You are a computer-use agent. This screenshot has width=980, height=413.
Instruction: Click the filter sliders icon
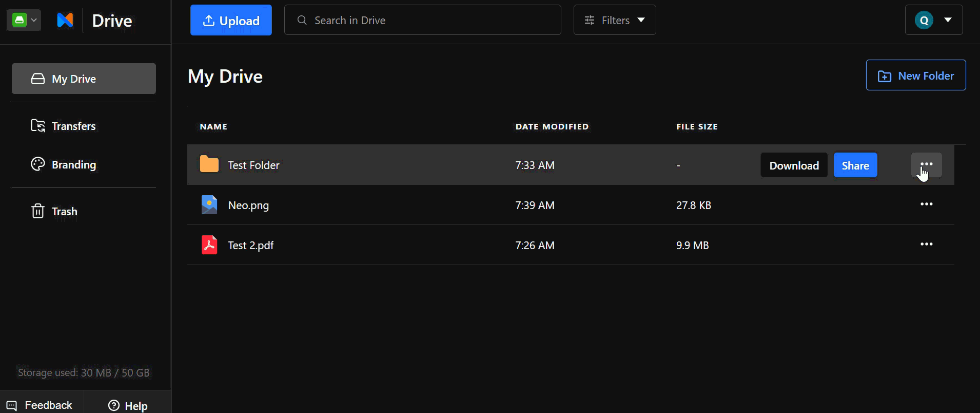[x=590, y=20]
